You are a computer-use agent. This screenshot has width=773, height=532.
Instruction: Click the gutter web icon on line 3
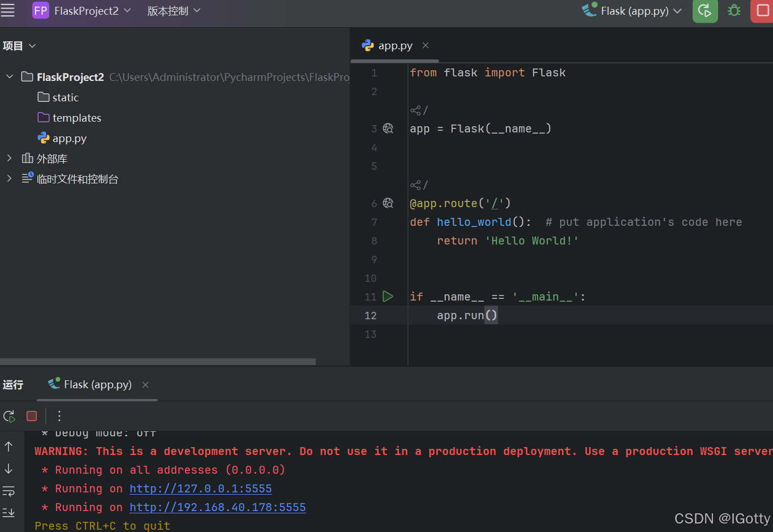click(x=388, y=128)
